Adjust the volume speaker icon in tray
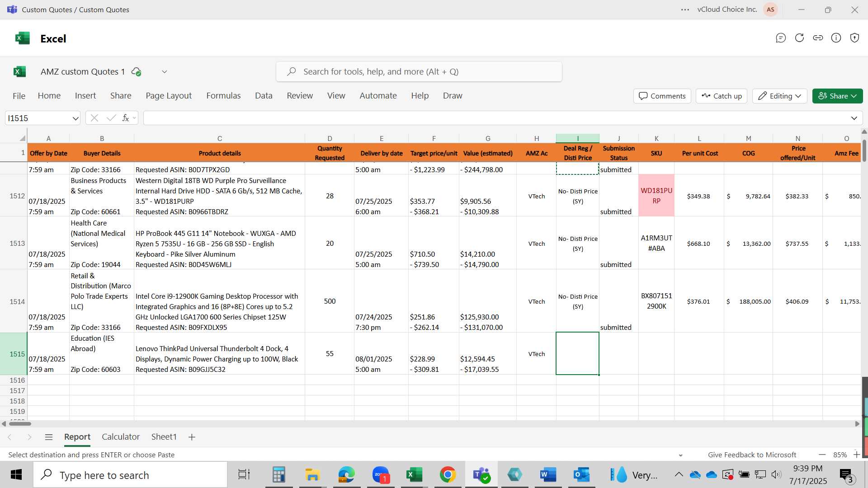Image resolution: width=868 pixels, height=488 pixels. [776, 474]
